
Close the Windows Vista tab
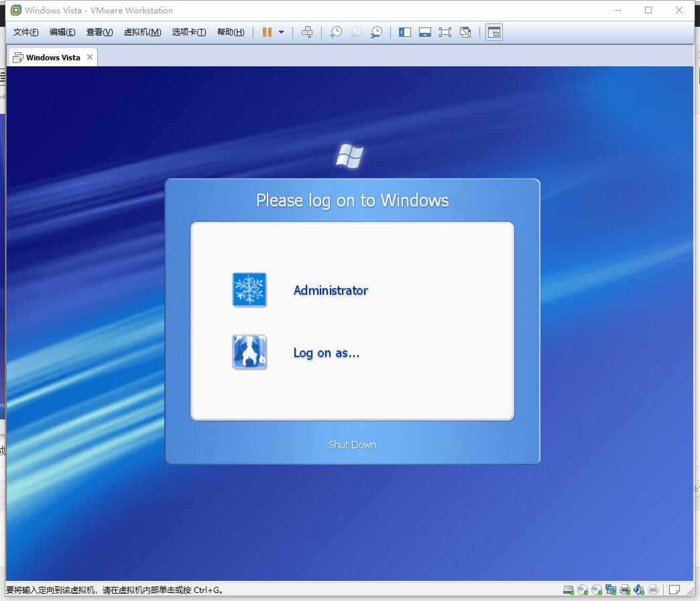[x=90, y=57]
